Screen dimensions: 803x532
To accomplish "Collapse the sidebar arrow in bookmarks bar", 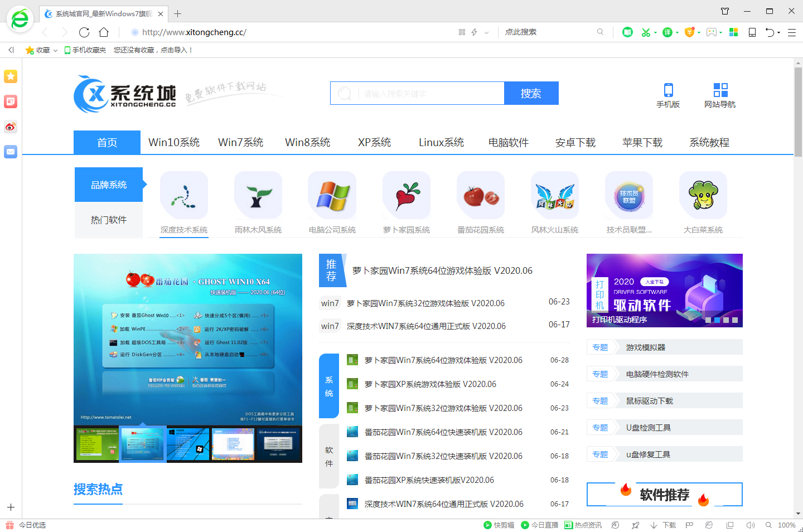I will tap(11, 50).
